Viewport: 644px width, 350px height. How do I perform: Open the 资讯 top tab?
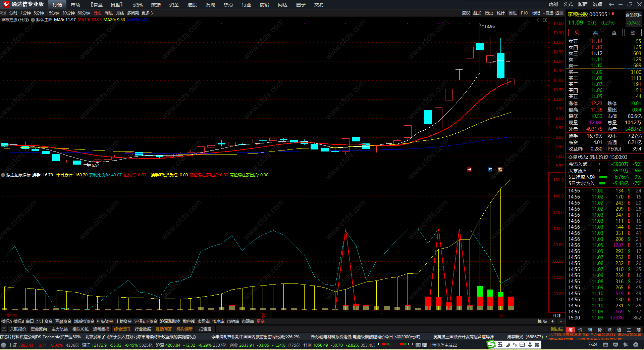click(138, 5)
